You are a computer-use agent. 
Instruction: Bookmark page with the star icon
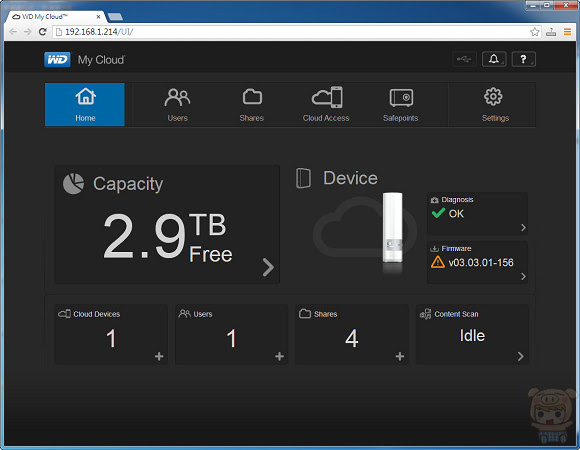point(535,32)
